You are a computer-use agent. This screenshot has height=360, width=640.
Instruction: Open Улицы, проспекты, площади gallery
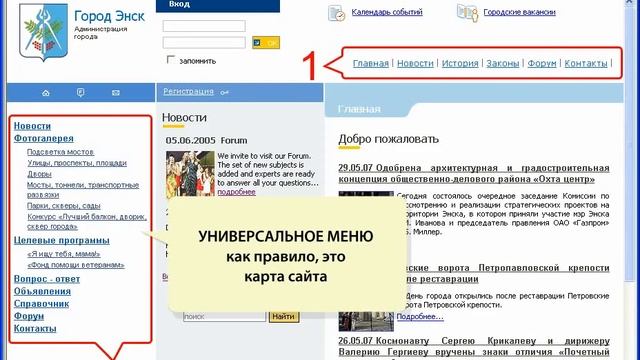click(77, 163)
